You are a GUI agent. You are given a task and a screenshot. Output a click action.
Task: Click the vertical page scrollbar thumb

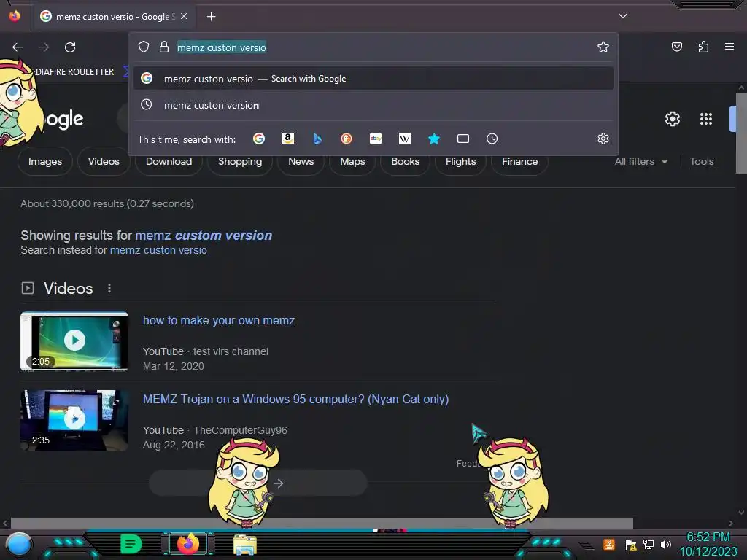click(x=741, y=134)
